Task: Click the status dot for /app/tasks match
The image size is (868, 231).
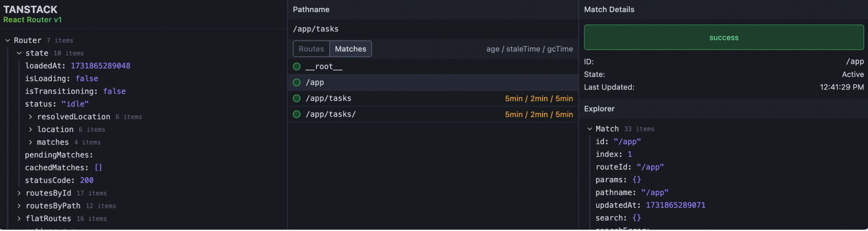Action: 297,99
